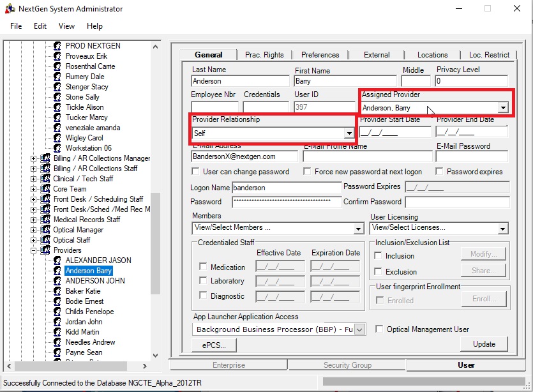The width and height of the screenshot is (533, 392).
Task: Click the user icon beside Workstation 06
Action: [x=57, y=148]
